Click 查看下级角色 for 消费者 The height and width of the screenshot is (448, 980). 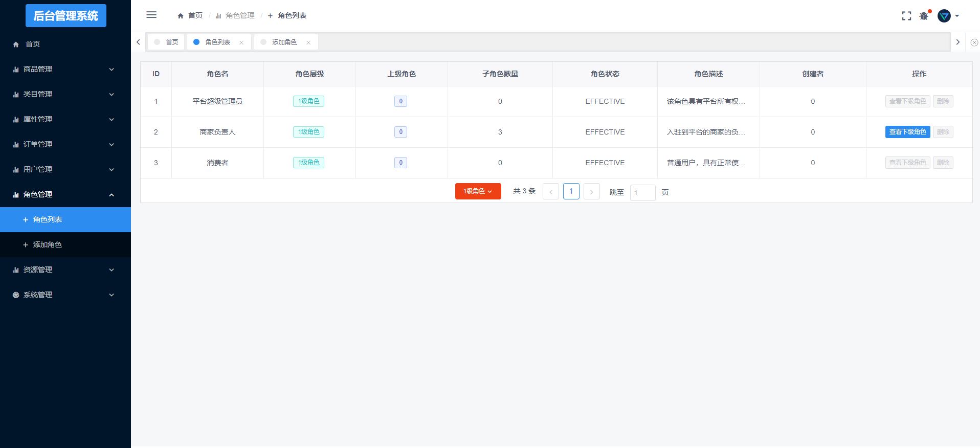point(907,163)
